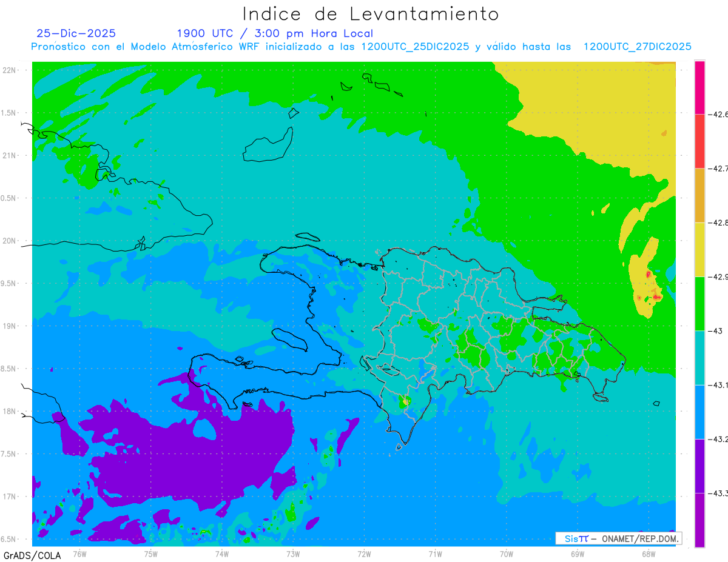Image resolution: width=728 pixels, height=562 pixels.
Task: Click longitude label '76W'
Action: pos(79,554)
